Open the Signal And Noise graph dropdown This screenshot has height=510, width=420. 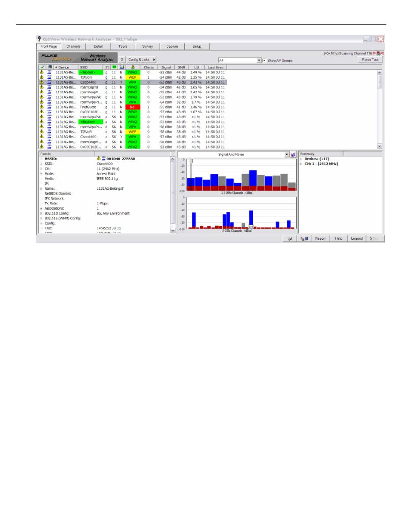point(287,154)
